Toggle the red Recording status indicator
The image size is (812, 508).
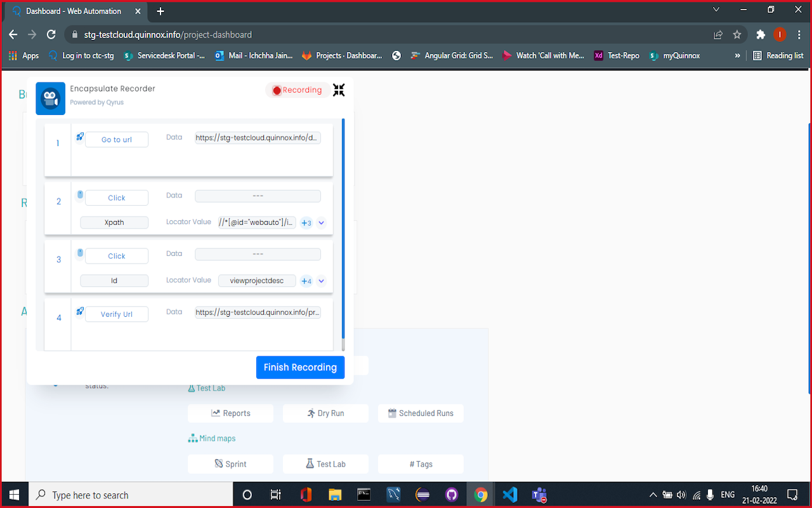click(277, 90)
